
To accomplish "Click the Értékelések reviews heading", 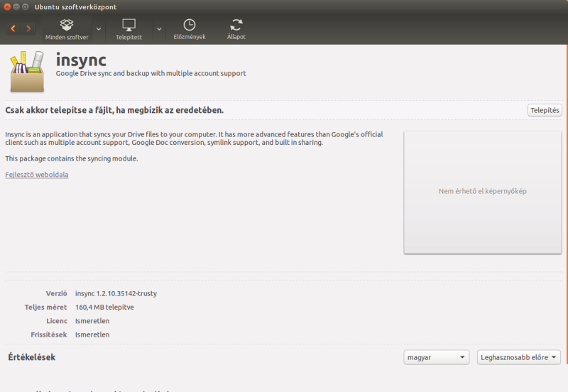I will (31, 357).
